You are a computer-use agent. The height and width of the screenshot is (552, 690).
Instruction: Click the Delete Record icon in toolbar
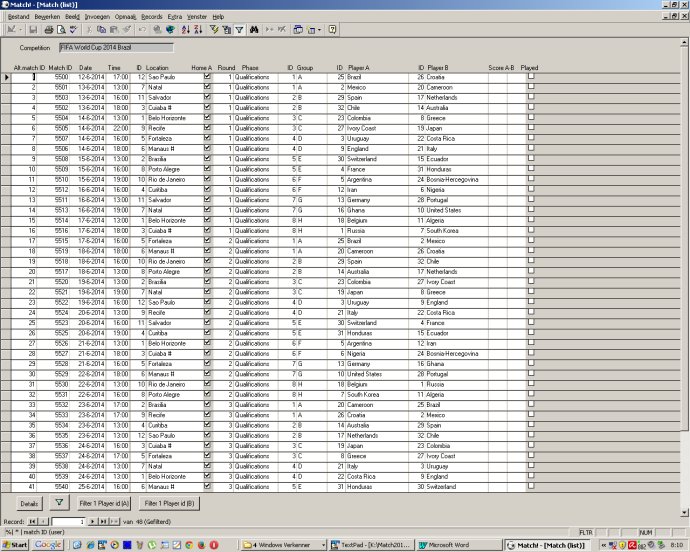pyautogui.click(x=282, y=29)
